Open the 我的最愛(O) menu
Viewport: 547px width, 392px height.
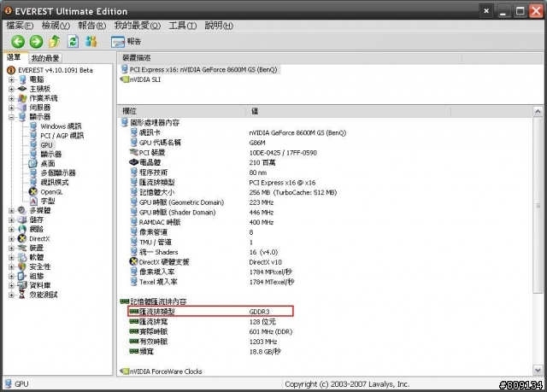[x=138, y=26]
